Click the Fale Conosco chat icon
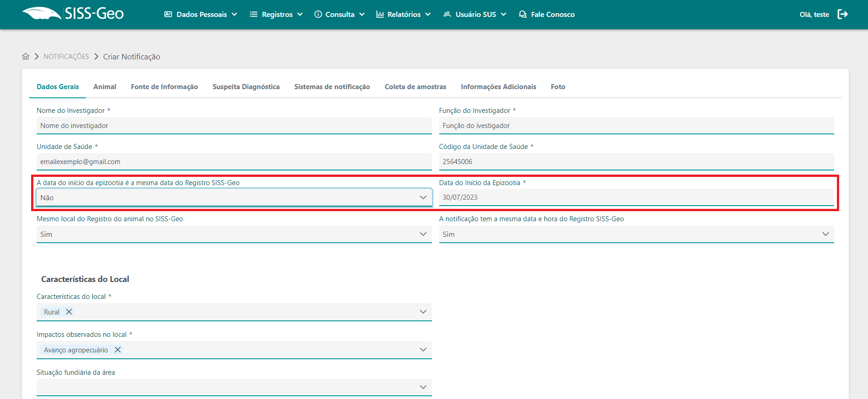 [523, 14]
